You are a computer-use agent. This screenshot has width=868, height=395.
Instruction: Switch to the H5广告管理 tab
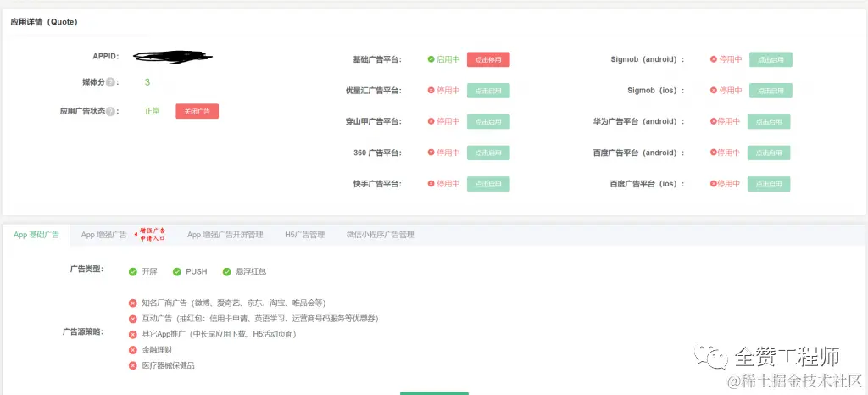[x=304, y=235]
